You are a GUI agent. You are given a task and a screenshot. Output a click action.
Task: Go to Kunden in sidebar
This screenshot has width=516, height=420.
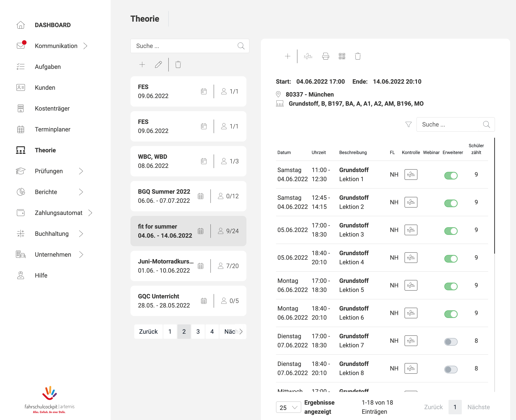pos(45,88)
